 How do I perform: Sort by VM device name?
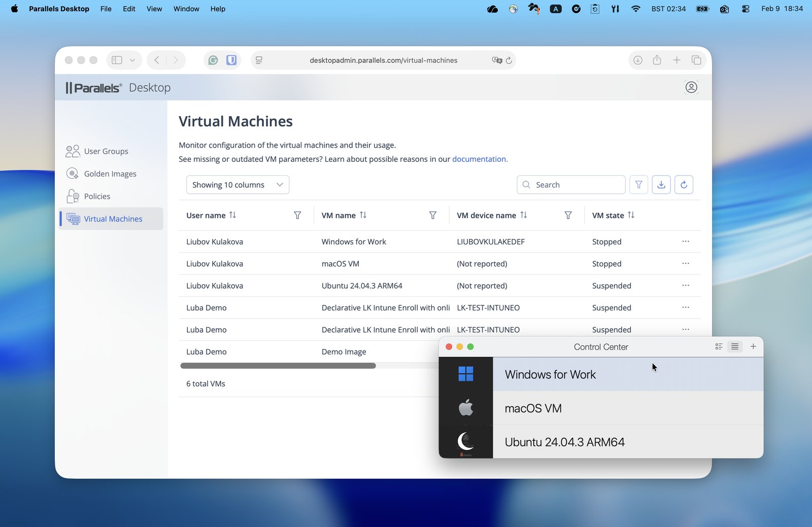(x=524, y=215)
